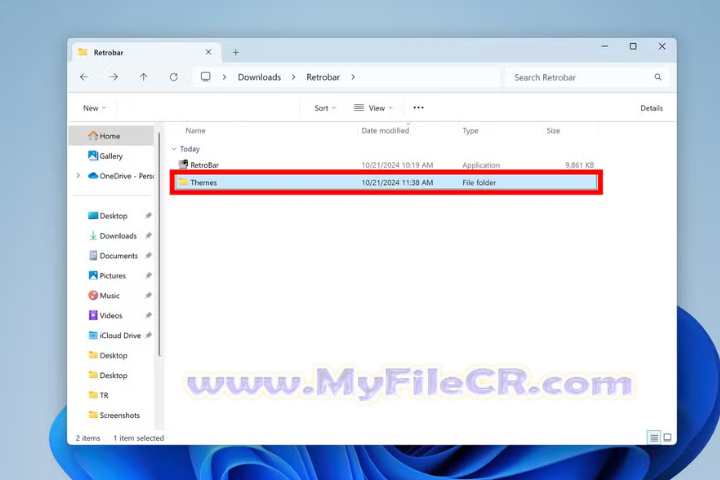This screenshot has height=480, width=720.
Task: Sort by Type column header
Action: click(470, 131)
